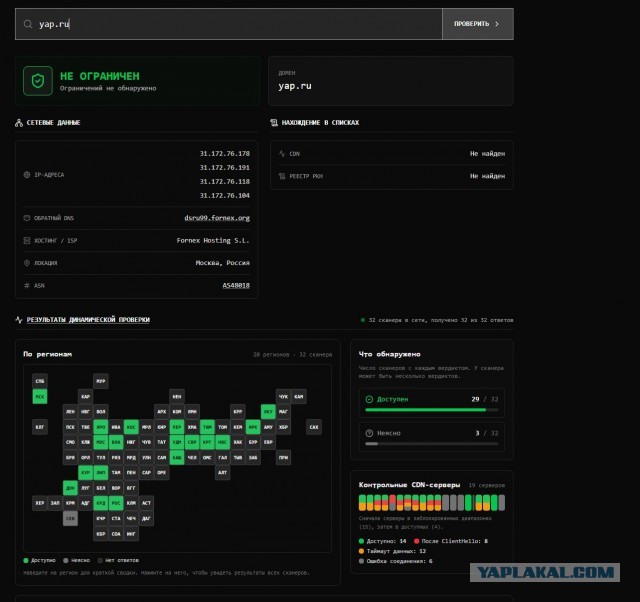
Task: Click the globe icon beside IP-адреса
Action: click(x=27, y=175)
